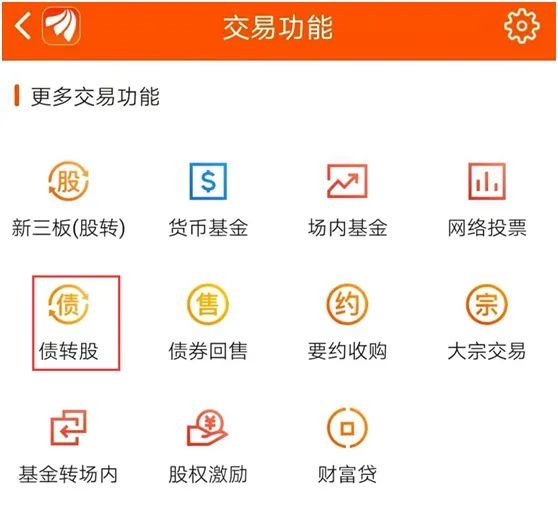Tap the 大宗交易 icon
558x516 pixels.
486,304
